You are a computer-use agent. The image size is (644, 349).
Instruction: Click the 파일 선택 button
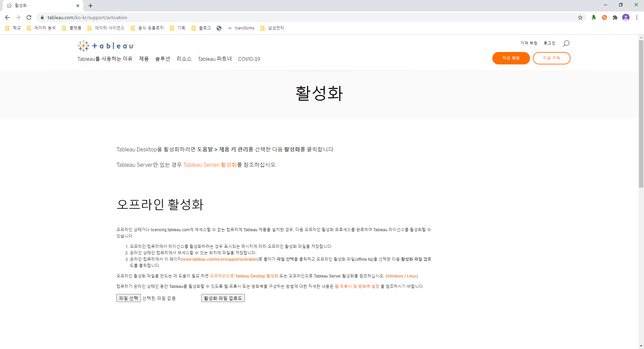[128, 298]
